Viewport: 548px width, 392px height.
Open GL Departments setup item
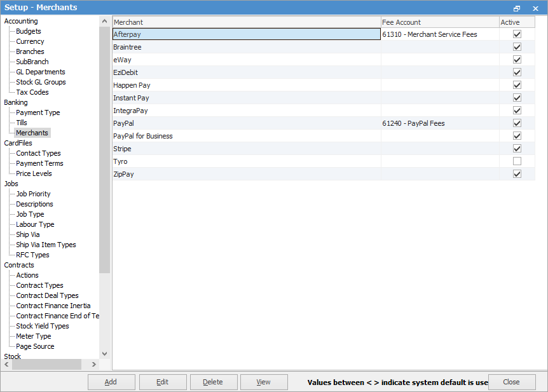pos(41,72)
